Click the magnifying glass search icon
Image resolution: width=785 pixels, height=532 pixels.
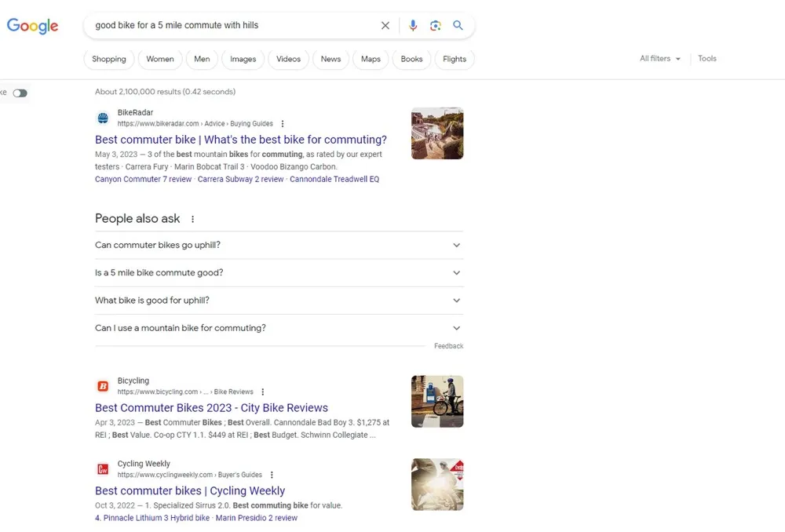[x=458, y=25]
